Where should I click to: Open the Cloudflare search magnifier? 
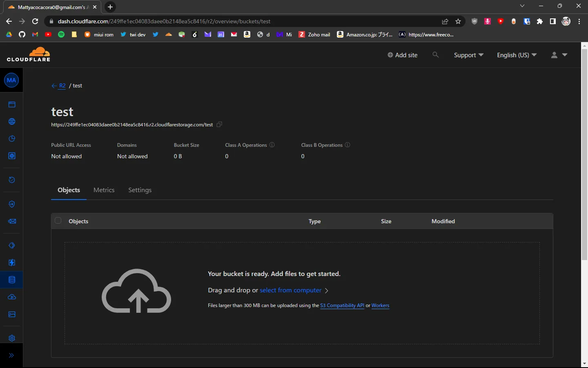tap(436, 55)
